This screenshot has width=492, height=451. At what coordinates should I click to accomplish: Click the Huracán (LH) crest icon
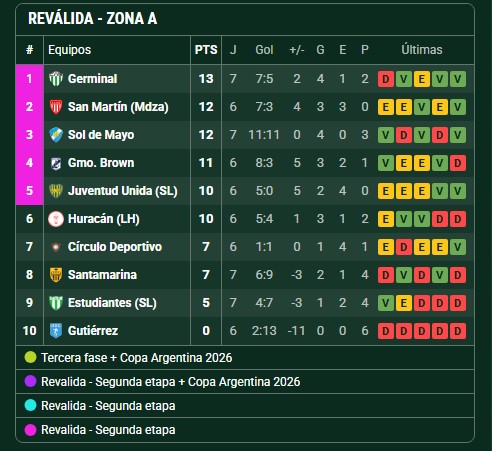point(56,219)
